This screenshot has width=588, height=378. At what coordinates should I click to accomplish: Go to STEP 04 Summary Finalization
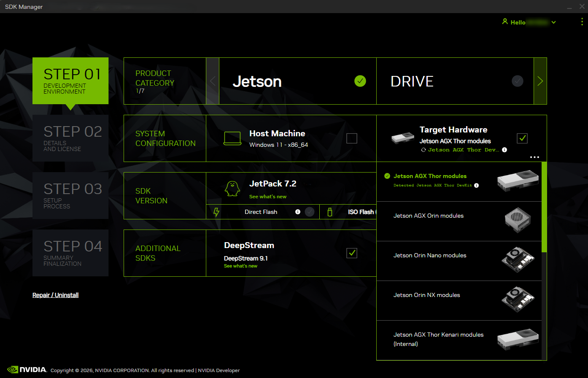70,253
